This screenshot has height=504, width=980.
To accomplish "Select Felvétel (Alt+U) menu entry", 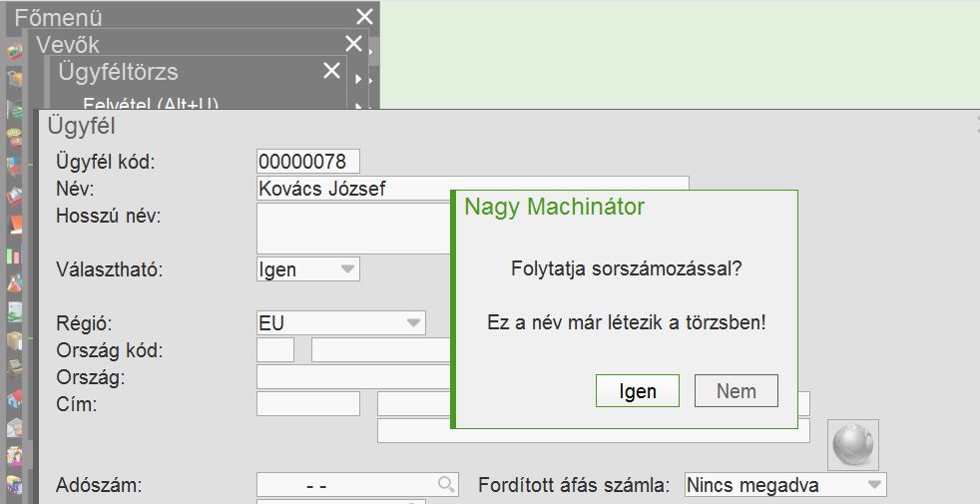I will click(151, 104).
